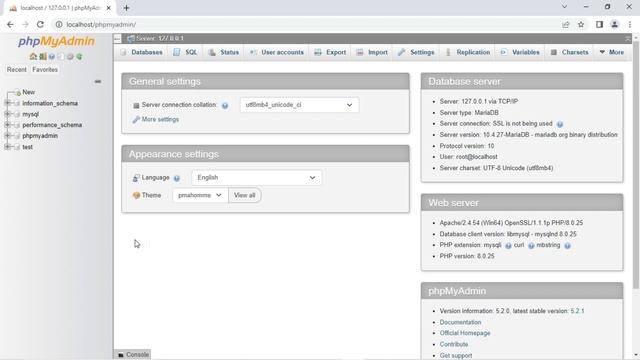Click the Get support link
This screenshot has height=360, width=640.
(x=456, y=356)
